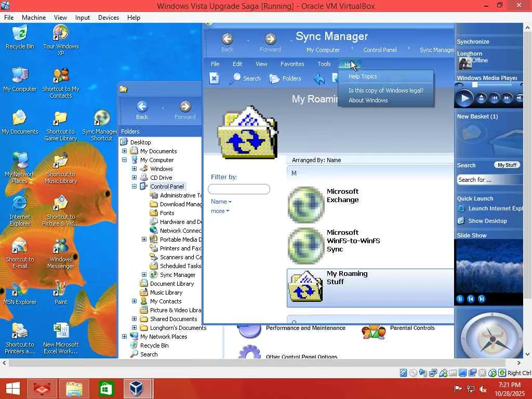Click Sync Manager Back arrow button
Image resolution: width=532 pixels, height=399 pixels.
227,43
